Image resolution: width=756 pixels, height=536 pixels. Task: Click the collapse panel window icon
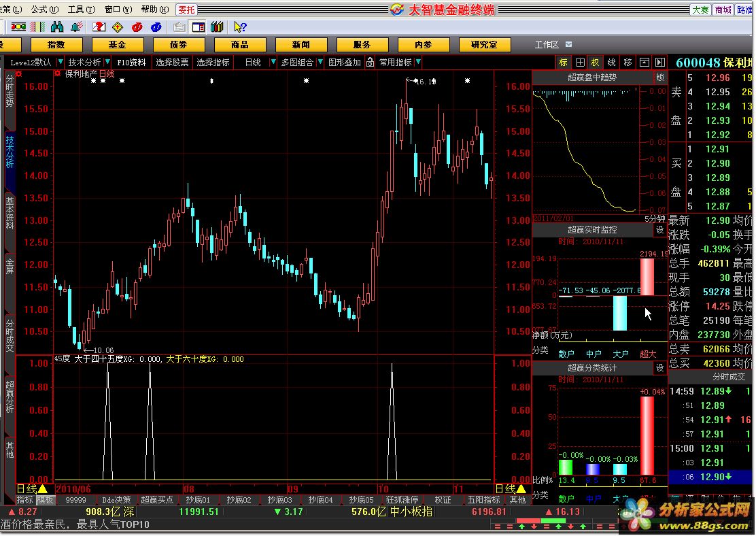point(644,62)
